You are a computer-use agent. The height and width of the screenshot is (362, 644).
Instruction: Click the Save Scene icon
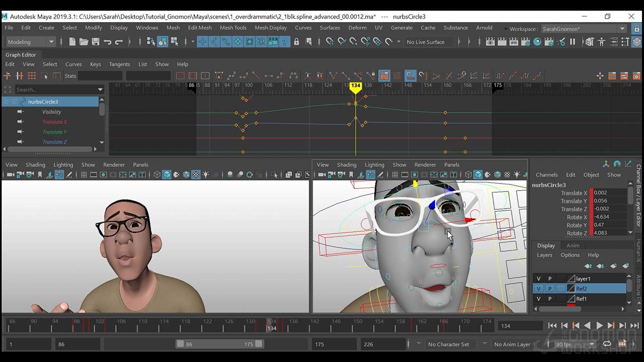pyautogui.click(x=95, y=42)
